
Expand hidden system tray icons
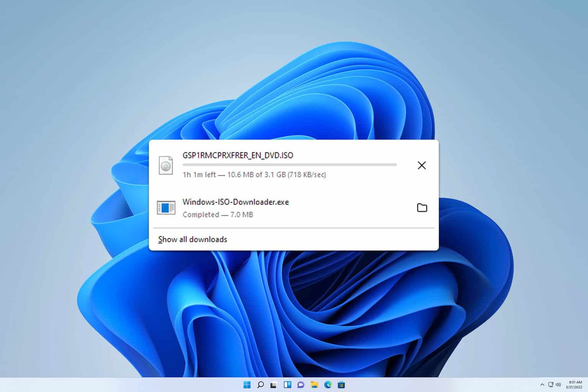tap(542, 385)
